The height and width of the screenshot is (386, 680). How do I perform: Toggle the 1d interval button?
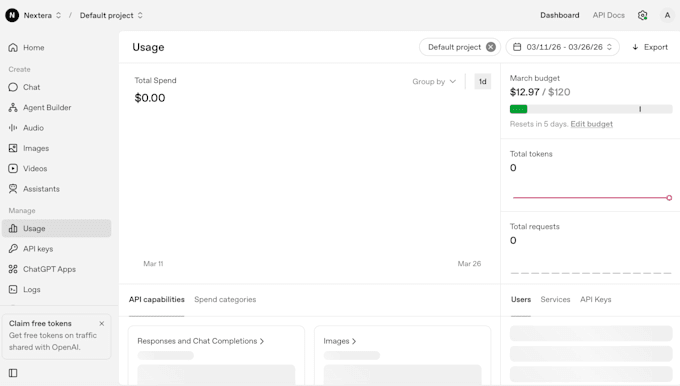482,82
